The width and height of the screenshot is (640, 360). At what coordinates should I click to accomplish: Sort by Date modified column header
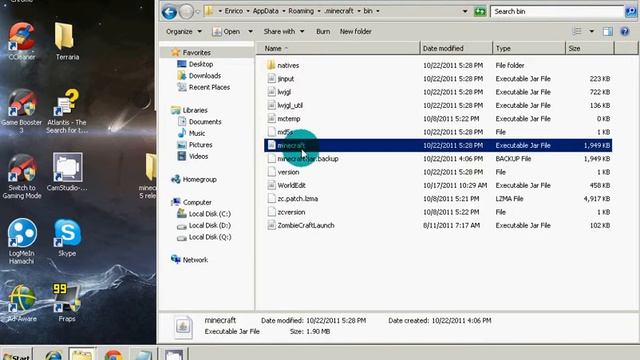tap(456, 49)
